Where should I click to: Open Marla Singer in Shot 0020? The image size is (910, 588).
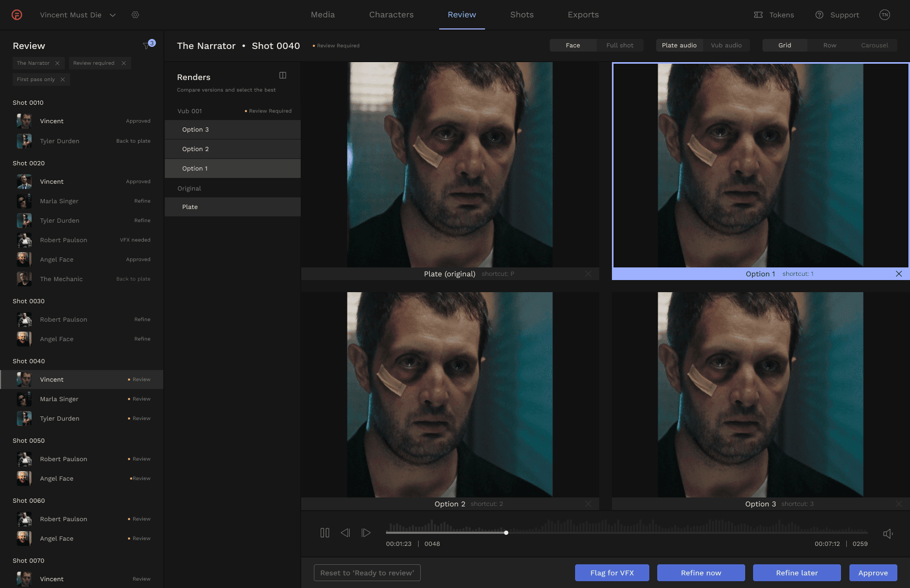click(x=82, y=201)
